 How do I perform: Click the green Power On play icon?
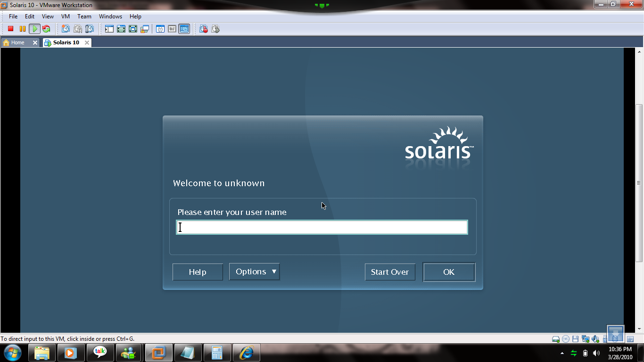point(34,29)
